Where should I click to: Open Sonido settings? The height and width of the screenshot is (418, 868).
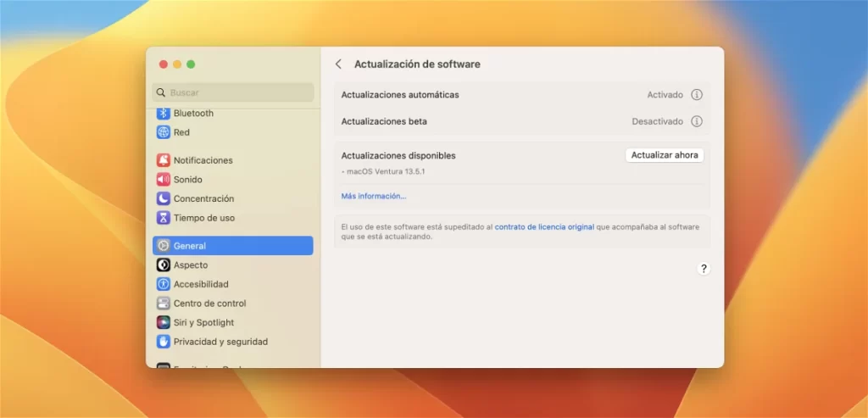click(233, 180)
